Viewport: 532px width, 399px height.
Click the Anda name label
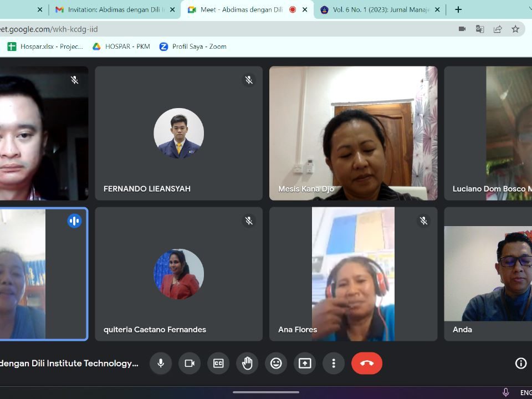(x=462, y=329)
